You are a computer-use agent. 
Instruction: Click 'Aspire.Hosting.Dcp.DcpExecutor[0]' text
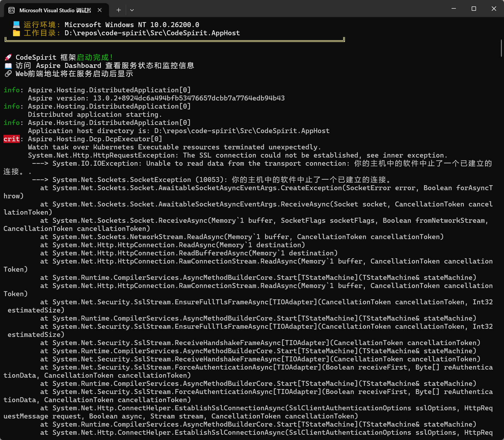(95, 139)
